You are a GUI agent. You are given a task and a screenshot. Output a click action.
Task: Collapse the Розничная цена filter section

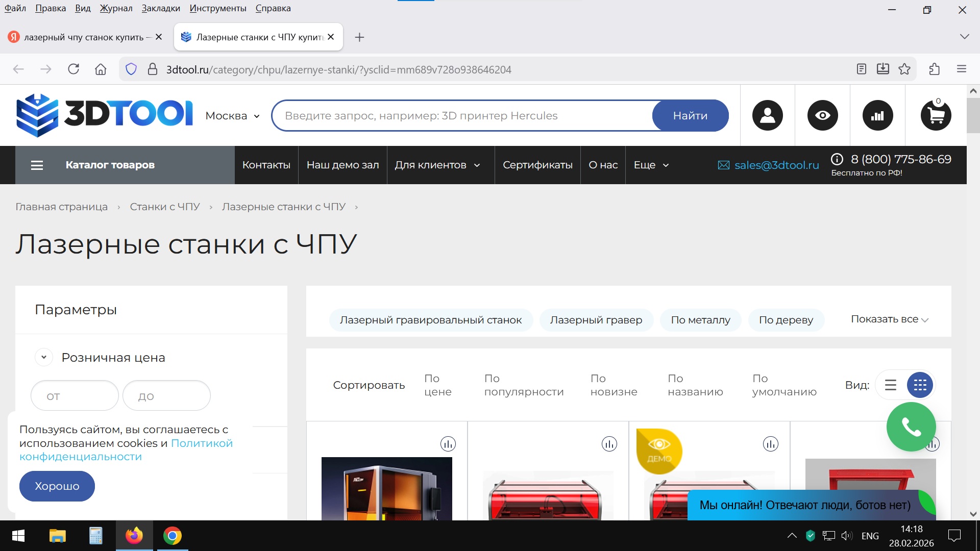(x=44, y=357)
